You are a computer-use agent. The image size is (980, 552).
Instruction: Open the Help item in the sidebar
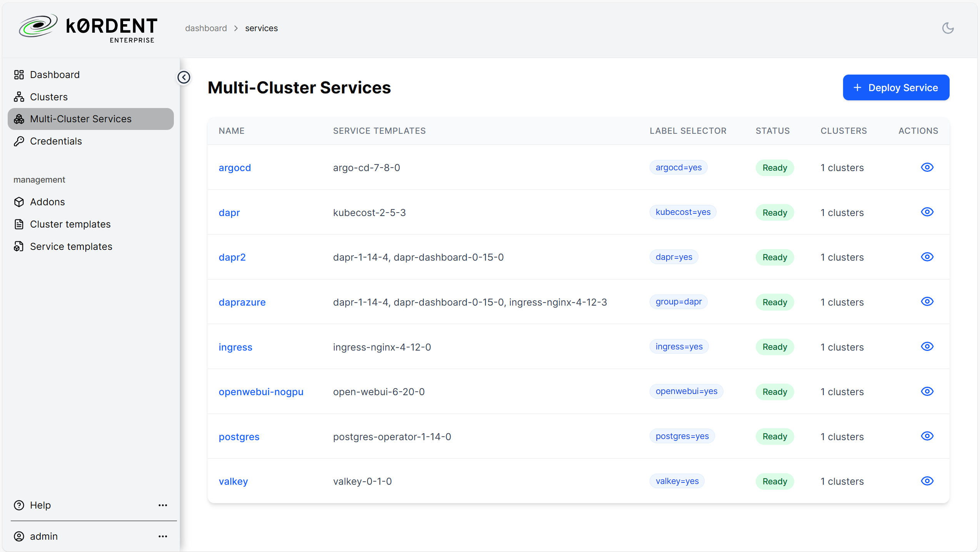(x=40, y=505)
